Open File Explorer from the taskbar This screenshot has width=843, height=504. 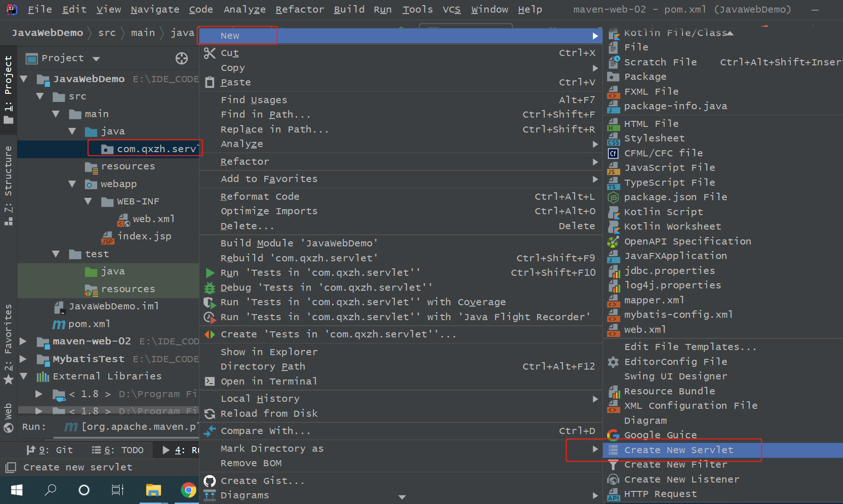coord(153,490)
